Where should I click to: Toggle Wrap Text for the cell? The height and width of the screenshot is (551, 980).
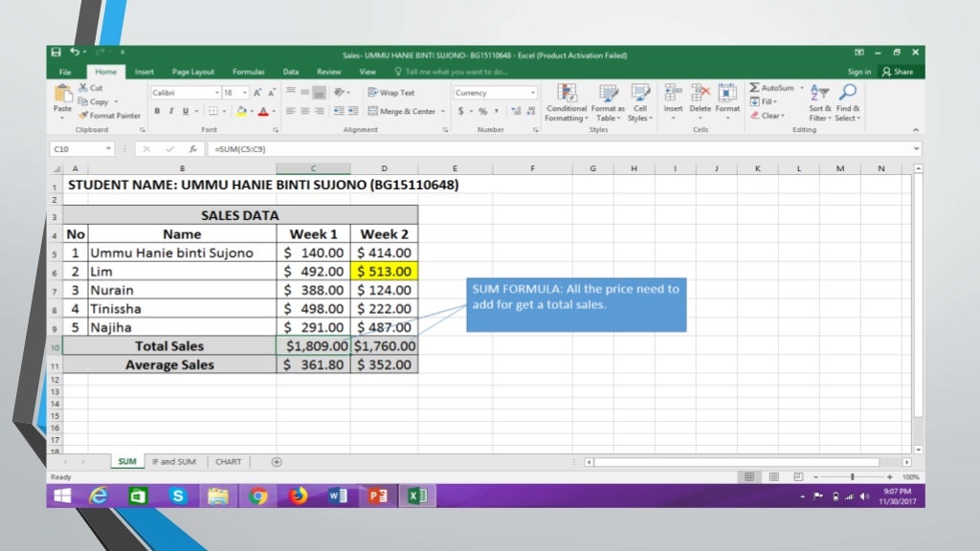[x=391, y=93]
